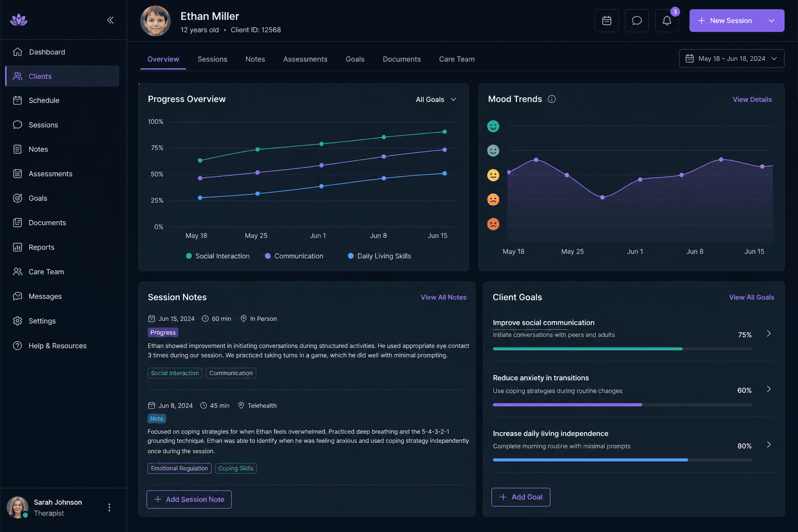Click the Schedule calendar icon in sidebar

pyautogui.click(x=18, y=100)
